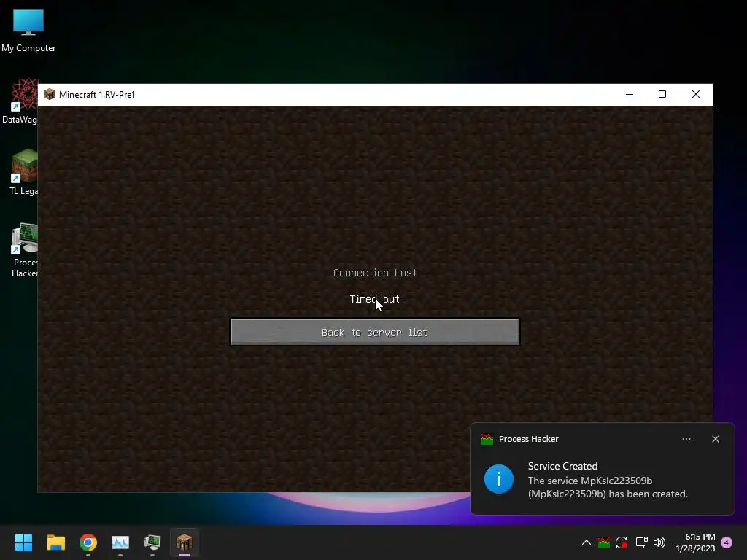The height and width of the screenshot is (560, 747).
Task: Open the performance monitor taskbar app
Action: point(120,542)
